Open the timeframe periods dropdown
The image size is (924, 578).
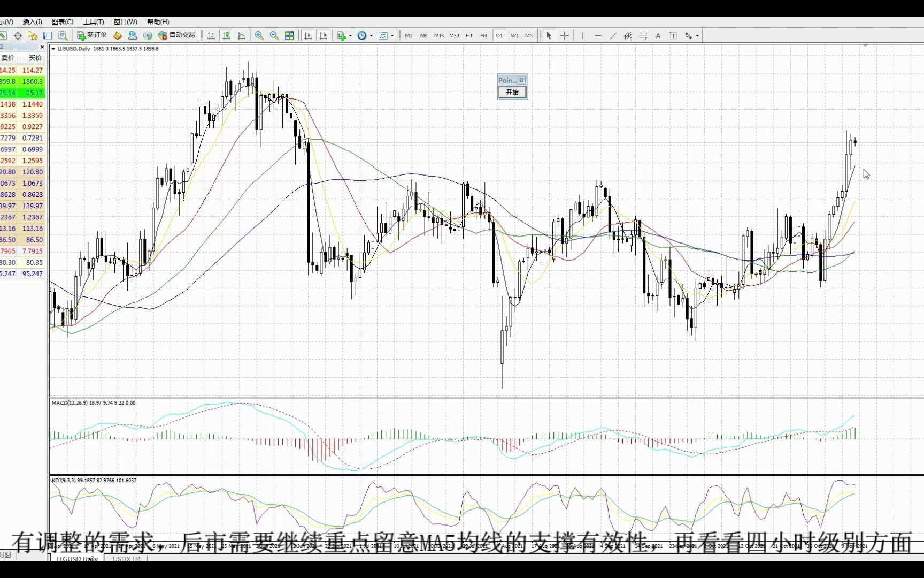(x=370, y=35)
